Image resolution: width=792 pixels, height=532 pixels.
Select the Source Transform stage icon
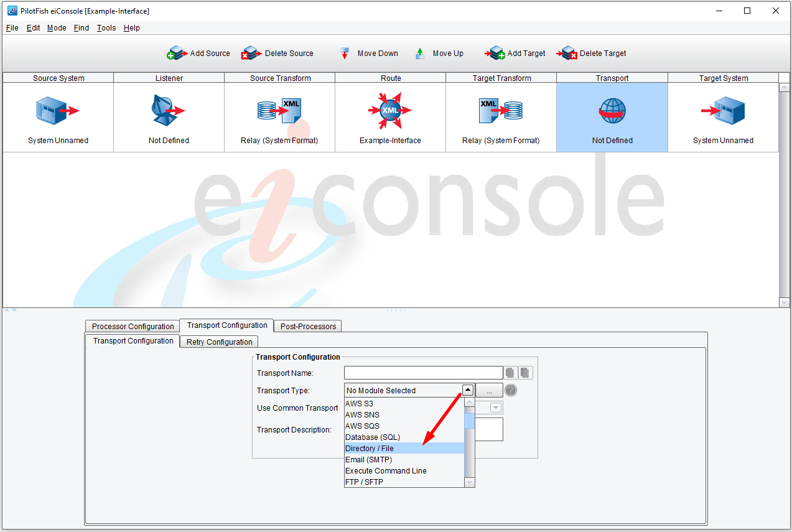[279, 111]
